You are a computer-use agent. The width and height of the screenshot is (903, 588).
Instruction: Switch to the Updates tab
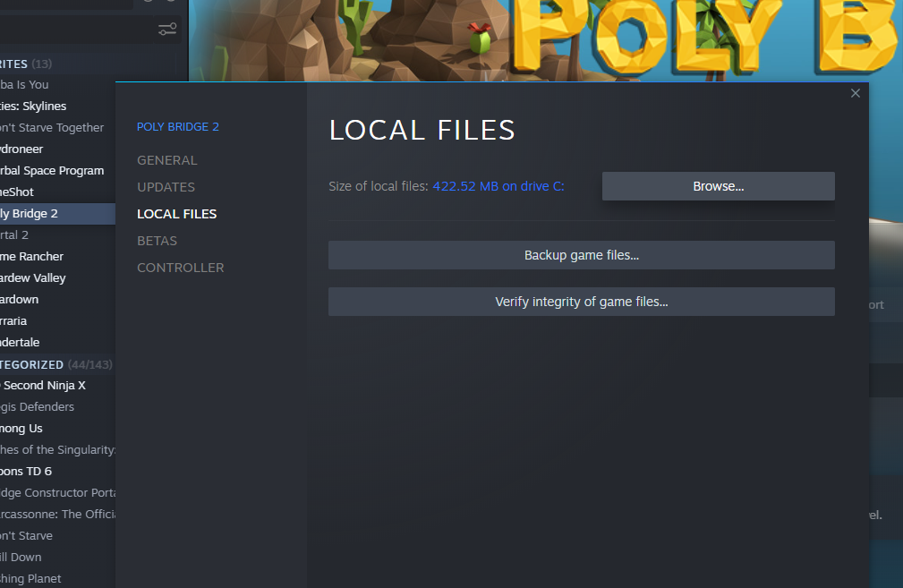(x=166, y=187)
